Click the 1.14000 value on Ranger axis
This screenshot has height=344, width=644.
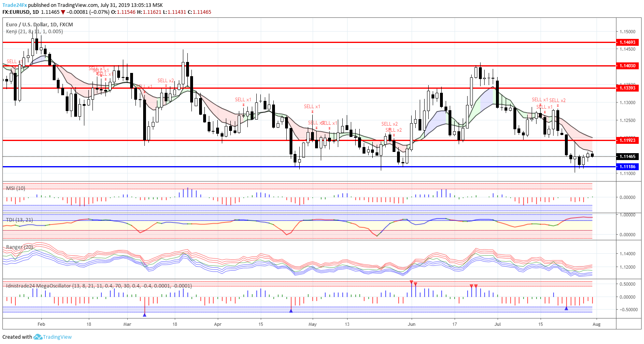coord(627,254)
